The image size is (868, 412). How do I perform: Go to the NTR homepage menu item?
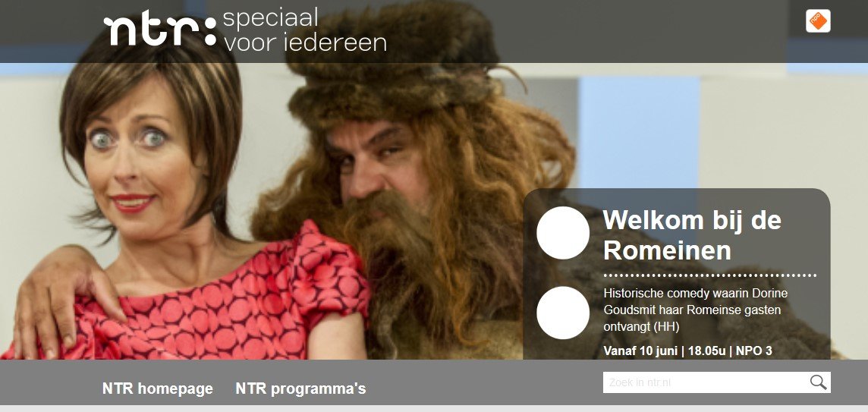click(x=157, y=388)
